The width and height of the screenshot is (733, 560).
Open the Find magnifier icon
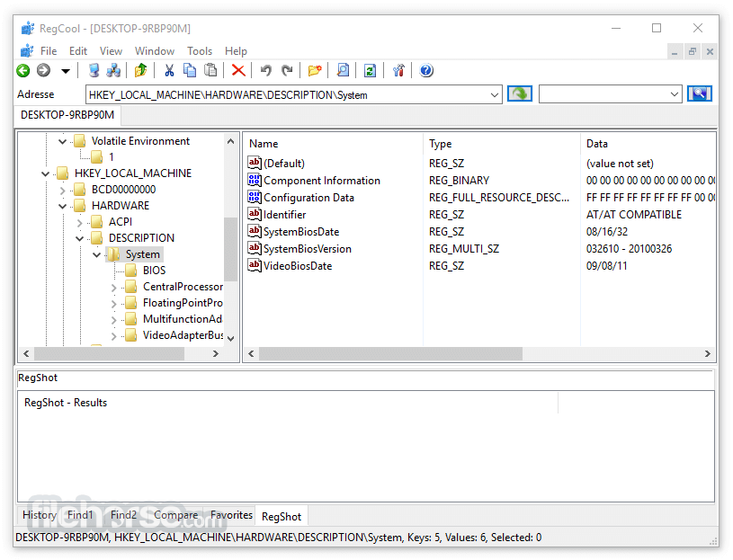(x=343, y=70)
